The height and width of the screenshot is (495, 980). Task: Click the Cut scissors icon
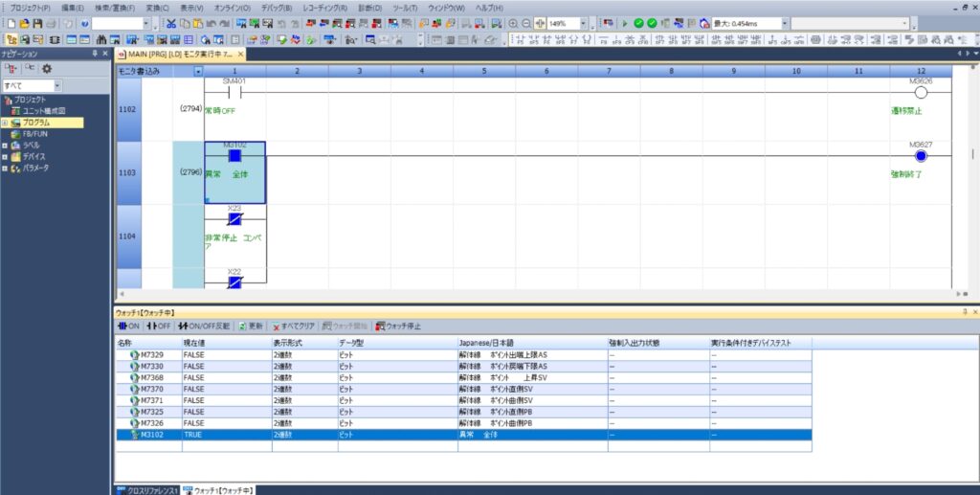(x=171, y=23)
